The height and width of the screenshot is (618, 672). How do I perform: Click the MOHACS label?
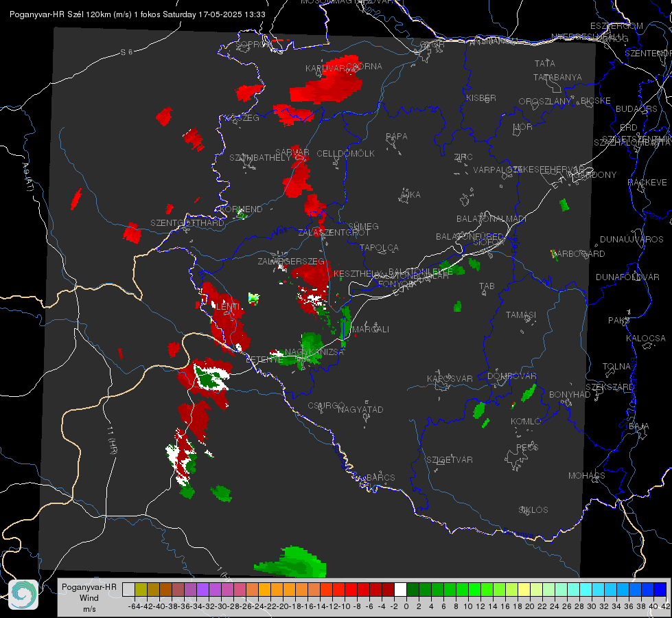[x=586, y=476]
